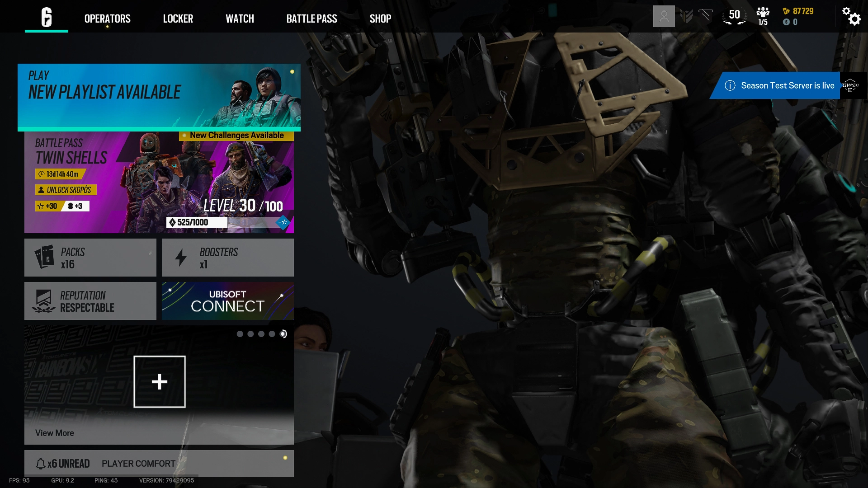Open the Boosters x1 tile
This screenshot has height=488, width=868.
coord(227,258)
